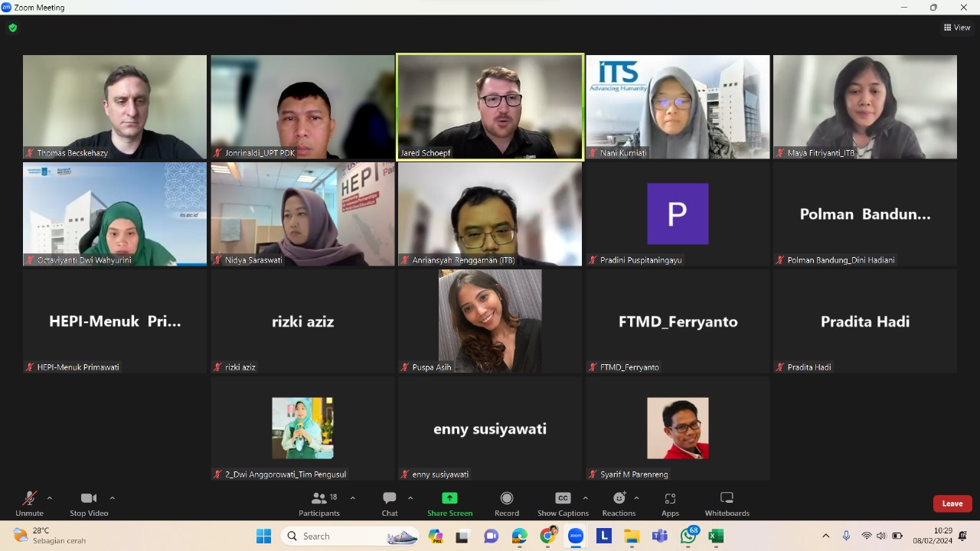This screenshot has height=551, width=980.
Task: Expand the arrow next to Reactions
Action: [x=636, y=498]
